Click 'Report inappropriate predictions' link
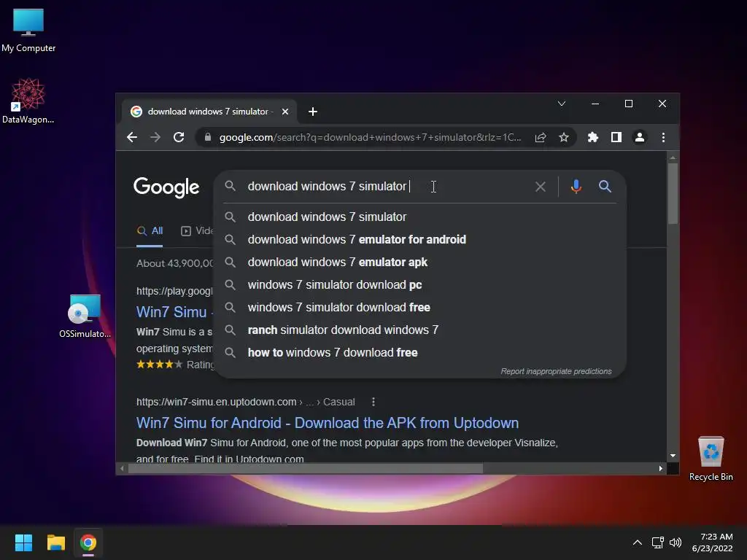The height and width of the screenshot is (560, 747). tap(556, 371)
